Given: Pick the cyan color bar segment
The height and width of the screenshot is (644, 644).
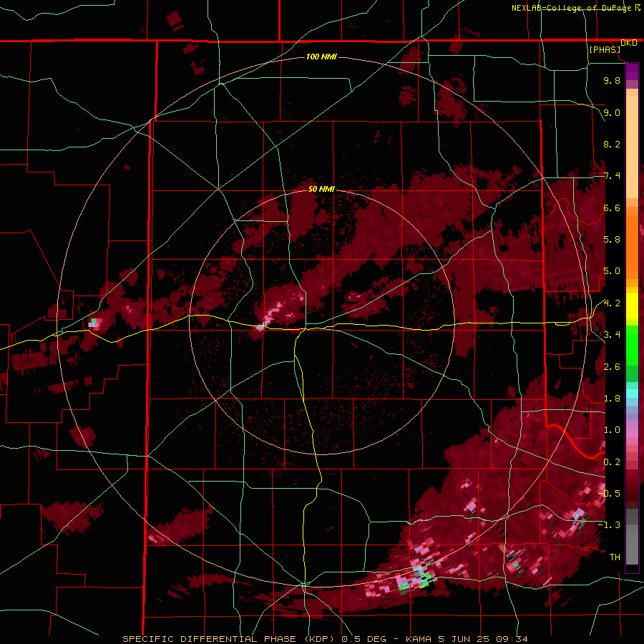Looking at the screenshot, I should (x=632, y=394).
